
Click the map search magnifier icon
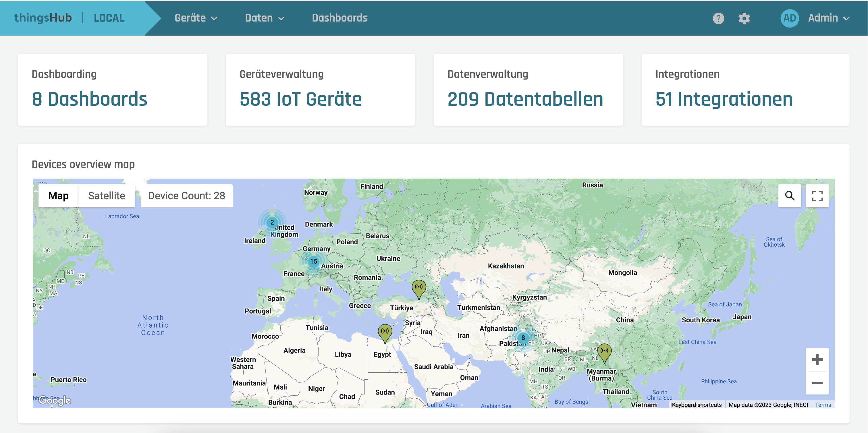[x=790, y=196]
